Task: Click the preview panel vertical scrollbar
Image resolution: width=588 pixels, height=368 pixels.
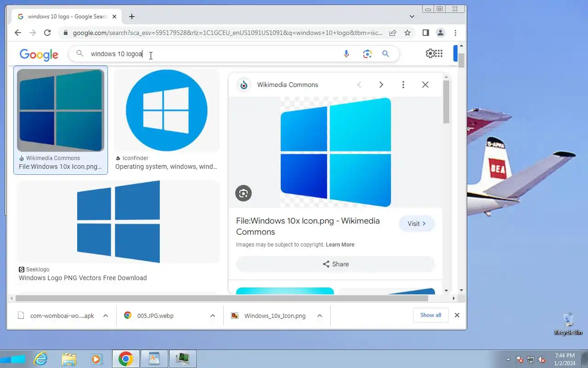Action: coord(446,102)
